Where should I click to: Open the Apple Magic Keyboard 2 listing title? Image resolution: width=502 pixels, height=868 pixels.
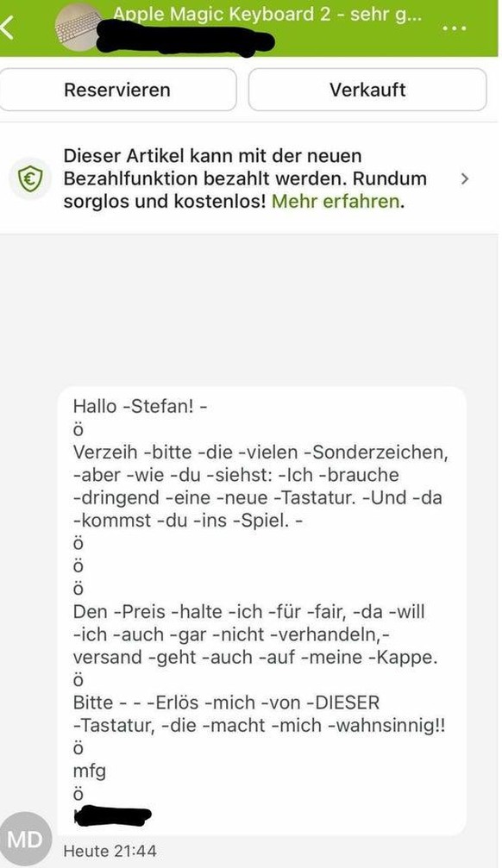(x=267, y=13)
